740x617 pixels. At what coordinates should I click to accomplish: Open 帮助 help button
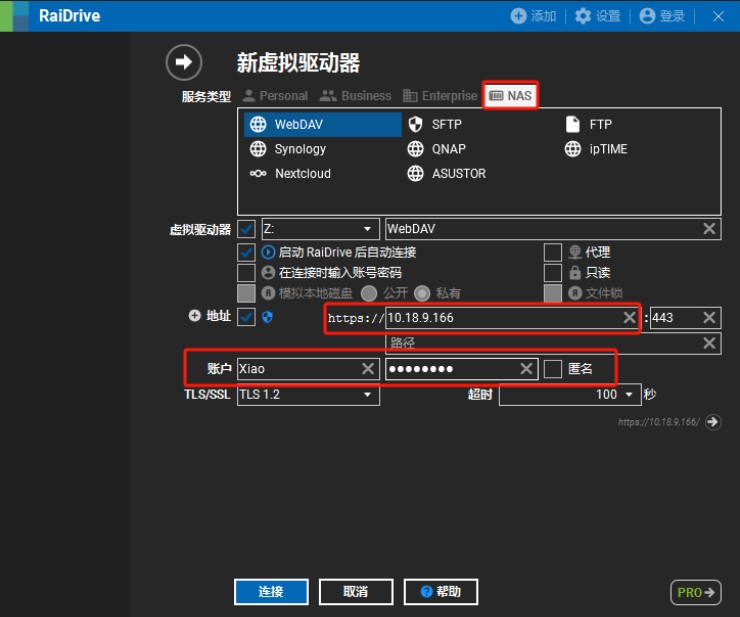(441, 592)
